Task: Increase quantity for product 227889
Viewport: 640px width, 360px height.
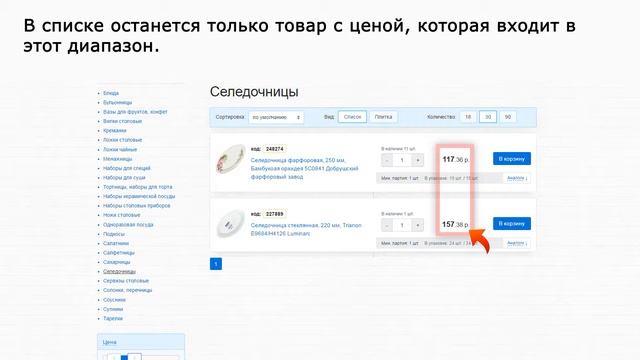Action: [x=418, y=225]
